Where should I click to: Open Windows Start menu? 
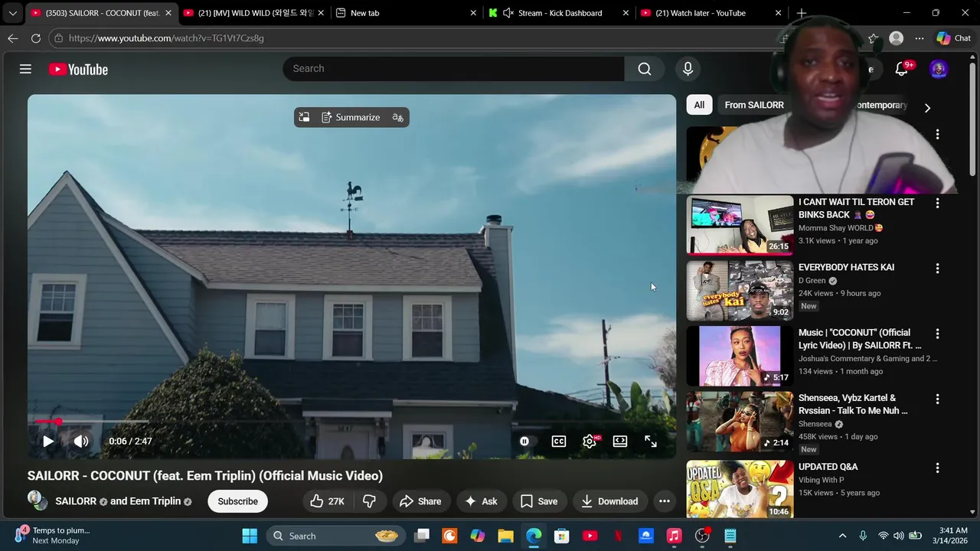pyautogui.click(x=250, y=536)
